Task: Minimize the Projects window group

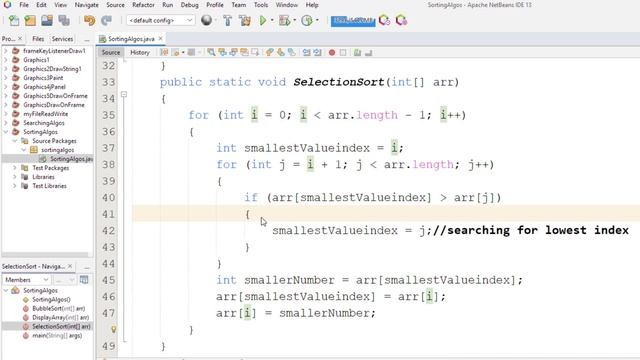Action: (87, 39)
